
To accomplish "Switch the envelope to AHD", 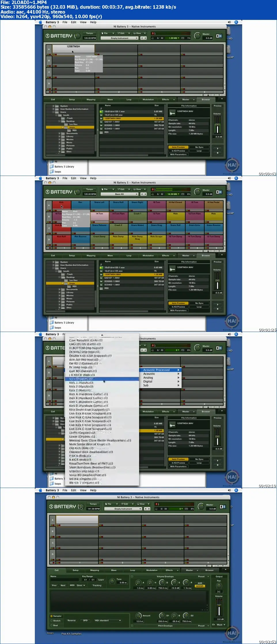I will [x=200, y=583].
